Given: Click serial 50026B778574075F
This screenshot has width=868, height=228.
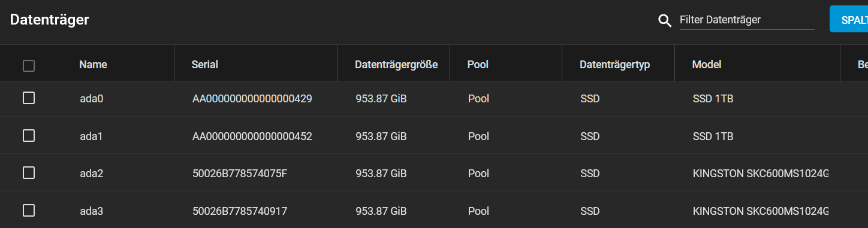Looking at the screenshot, I should [x=240, y=174].
